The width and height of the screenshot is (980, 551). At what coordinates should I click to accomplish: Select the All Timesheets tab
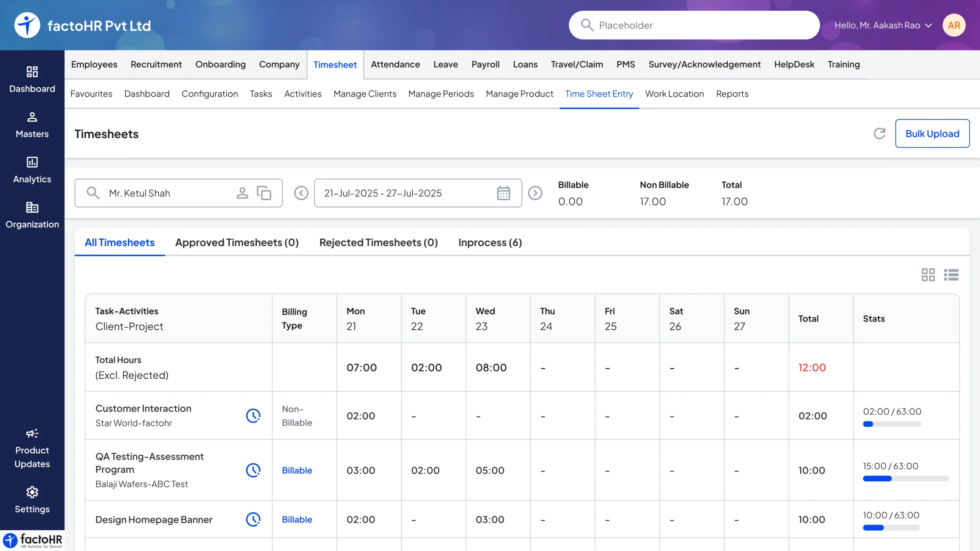pos(119,242)
